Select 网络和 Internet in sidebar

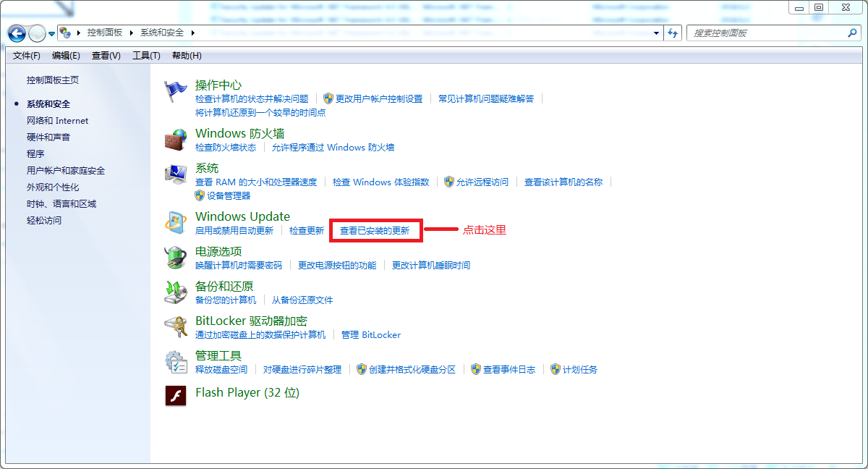click(x=58, y=121)
